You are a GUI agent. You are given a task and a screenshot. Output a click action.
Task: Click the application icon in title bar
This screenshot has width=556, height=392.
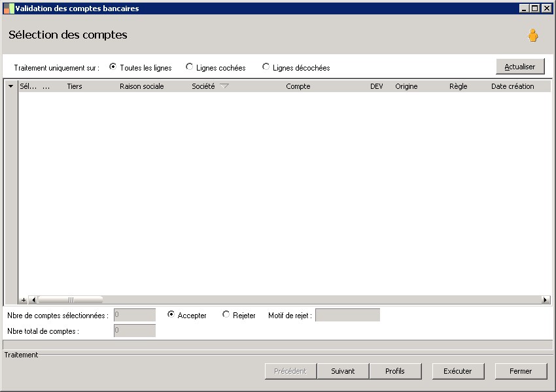(x=9, y=8)
